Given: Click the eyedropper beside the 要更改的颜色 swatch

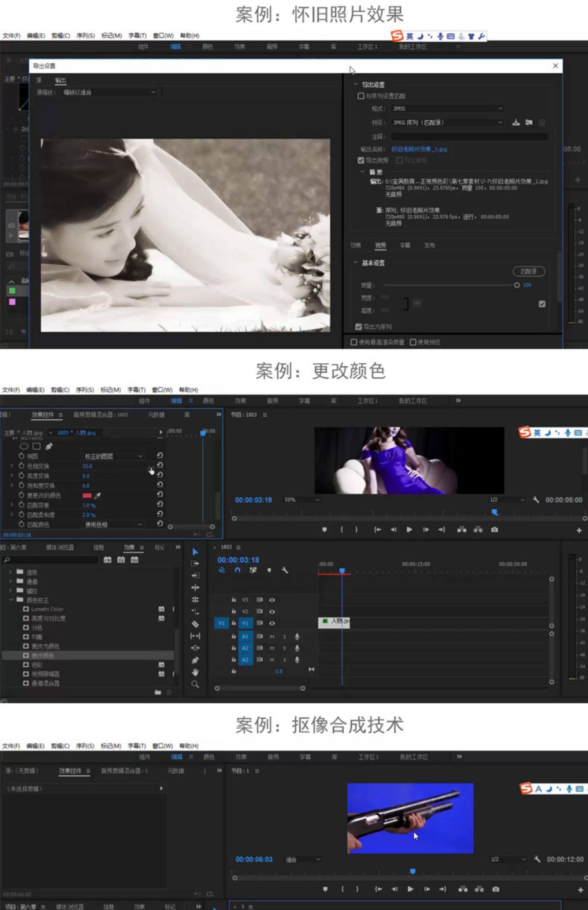Looking at the screenshot, I should tap(98, 495).
